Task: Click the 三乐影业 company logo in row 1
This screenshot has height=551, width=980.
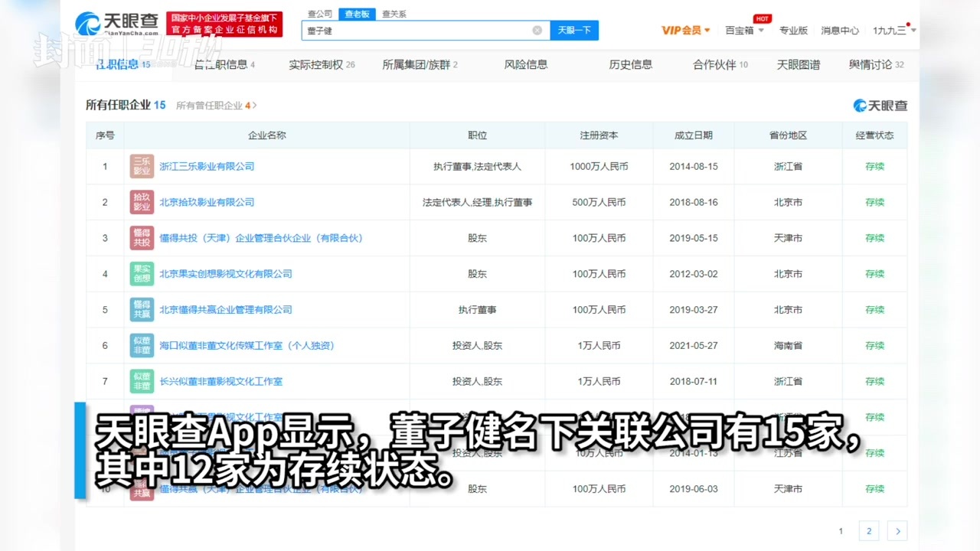Action: click(142, 166)
